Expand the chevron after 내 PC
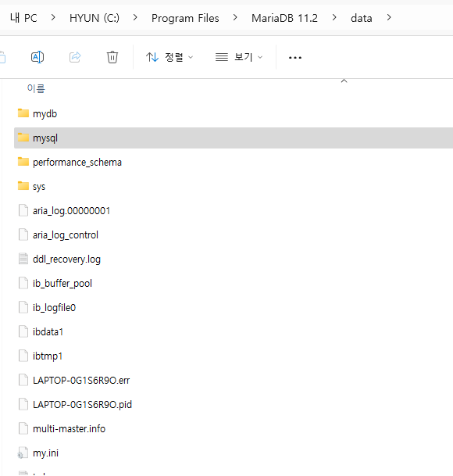 pyautogui.click(x=53, y=18)
